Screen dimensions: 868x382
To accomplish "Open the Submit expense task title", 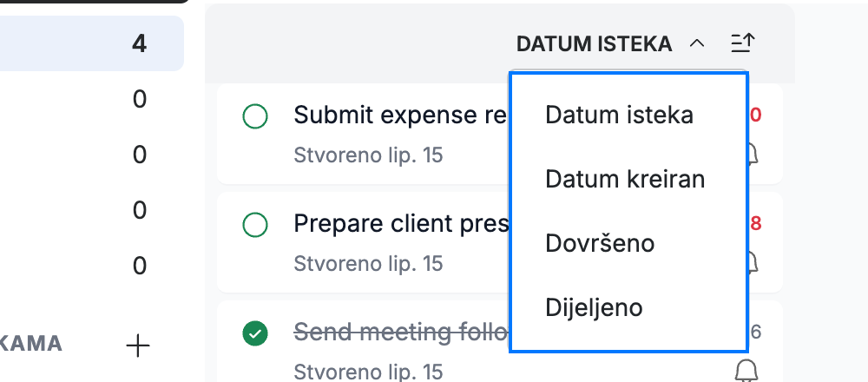I will [x=401, y=115].
